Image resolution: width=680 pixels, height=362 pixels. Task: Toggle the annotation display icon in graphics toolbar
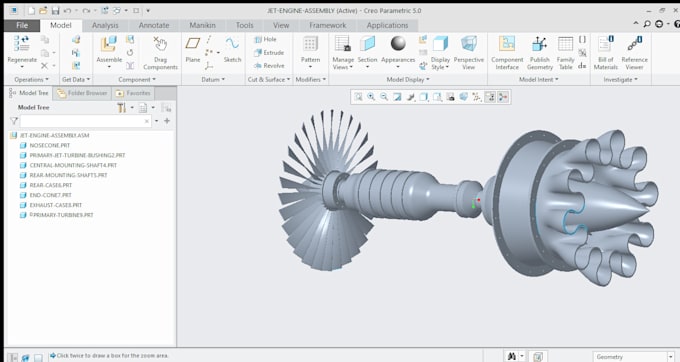pos(490,97)
